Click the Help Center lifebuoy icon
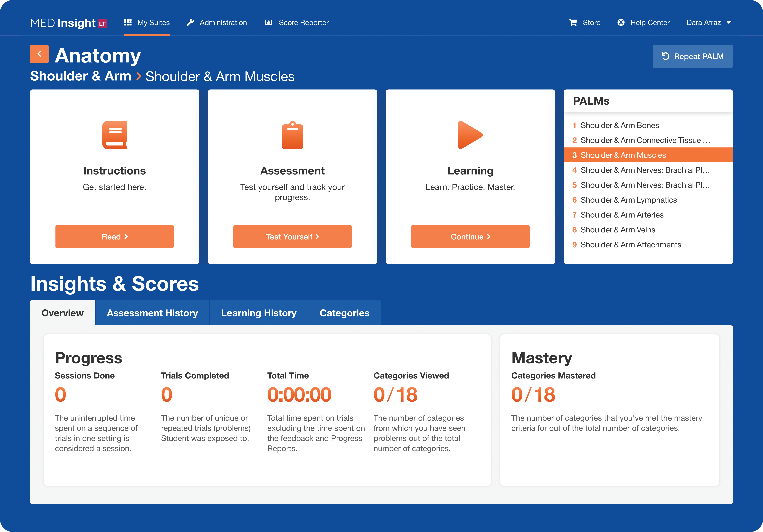 (x=621, y=23)
